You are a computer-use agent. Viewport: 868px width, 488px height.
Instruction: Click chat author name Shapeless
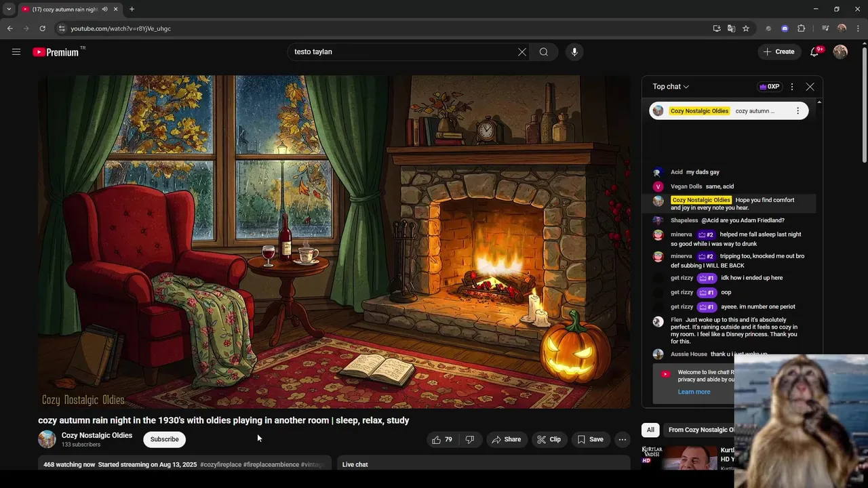684,220
